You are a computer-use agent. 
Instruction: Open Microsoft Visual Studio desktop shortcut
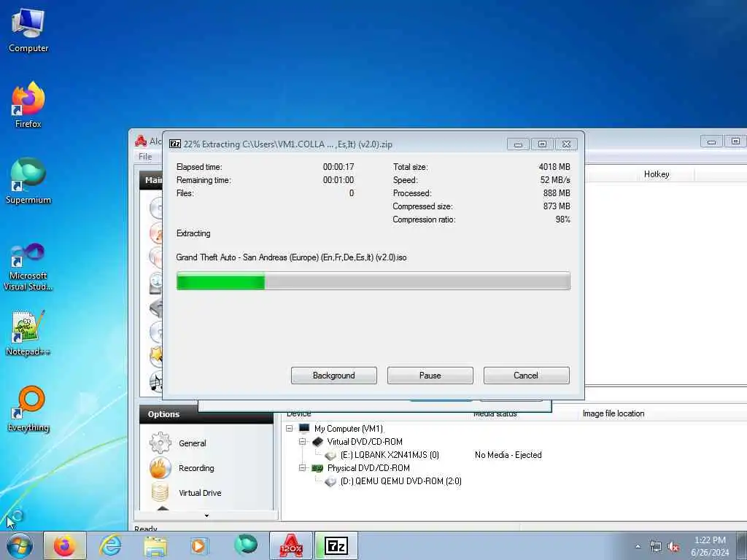(28, 267)
